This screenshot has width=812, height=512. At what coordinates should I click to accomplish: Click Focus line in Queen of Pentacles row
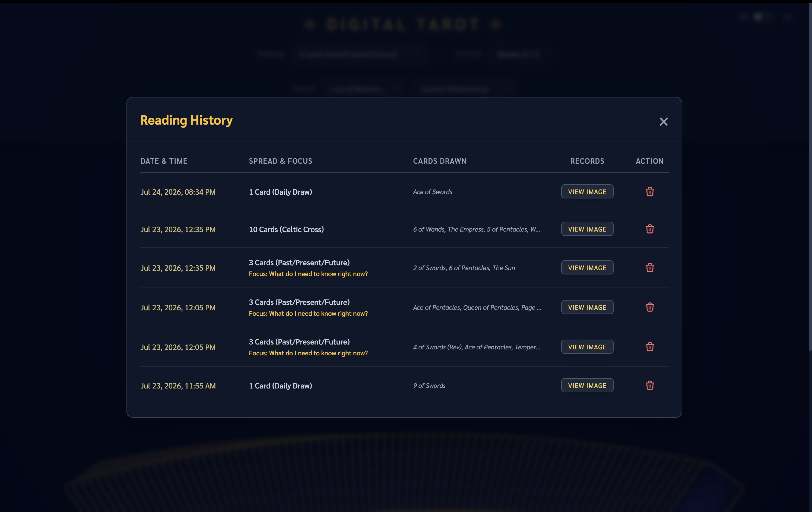[x=308, y=313]
